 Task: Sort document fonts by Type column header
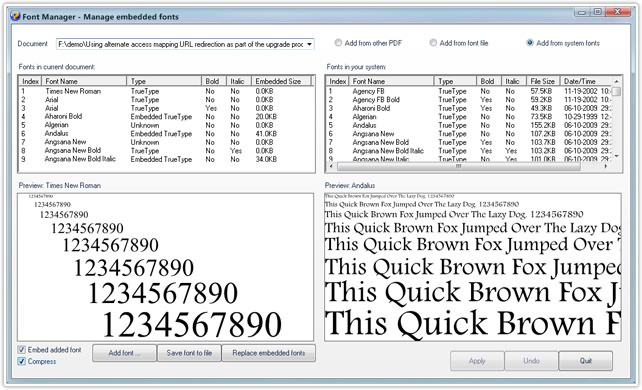pos(164,81)
